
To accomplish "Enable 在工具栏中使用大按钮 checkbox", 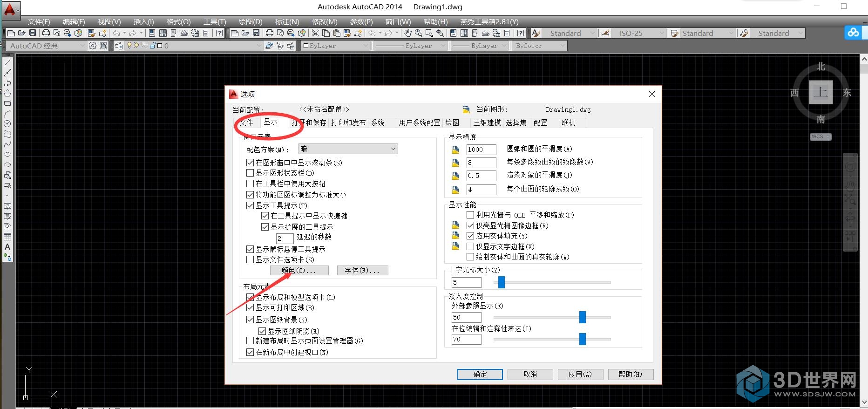I will (250, 184).
